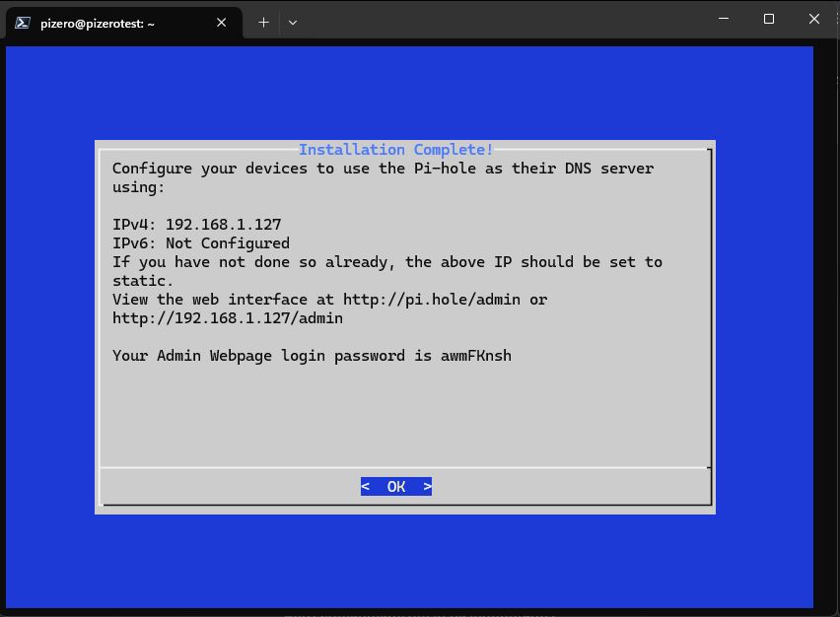Minimize the Windows Terminal window
The height and width of the screenshot is (617, 840).
725,19
